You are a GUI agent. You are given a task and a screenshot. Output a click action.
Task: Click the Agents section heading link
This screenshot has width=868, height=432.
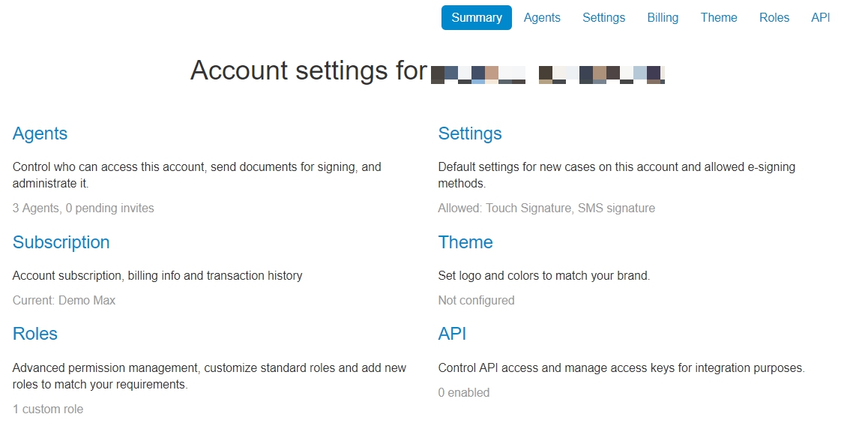point(40,133)
